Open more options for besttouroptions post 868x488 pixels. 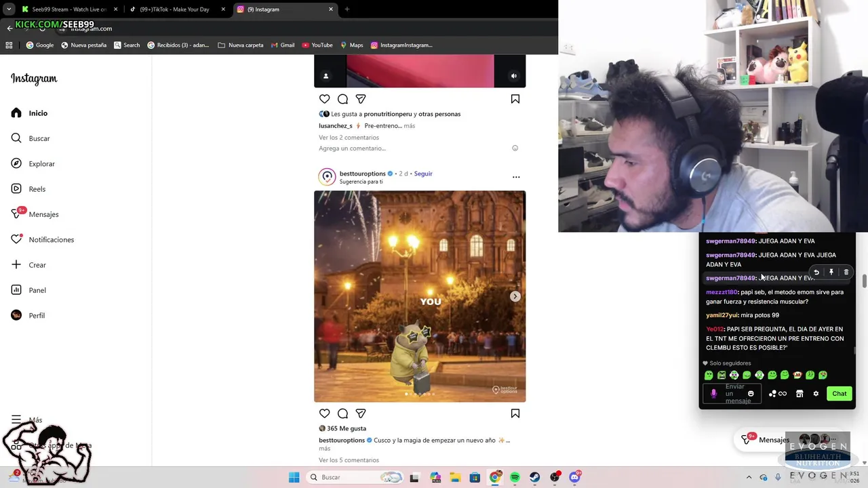pos(516,177)
